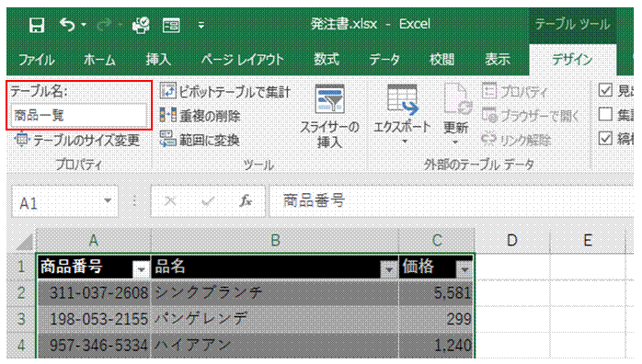The width and height of the screenshot is (642, 364).
Task: Click cell 957-346-5334
Action: click(94, 346)
